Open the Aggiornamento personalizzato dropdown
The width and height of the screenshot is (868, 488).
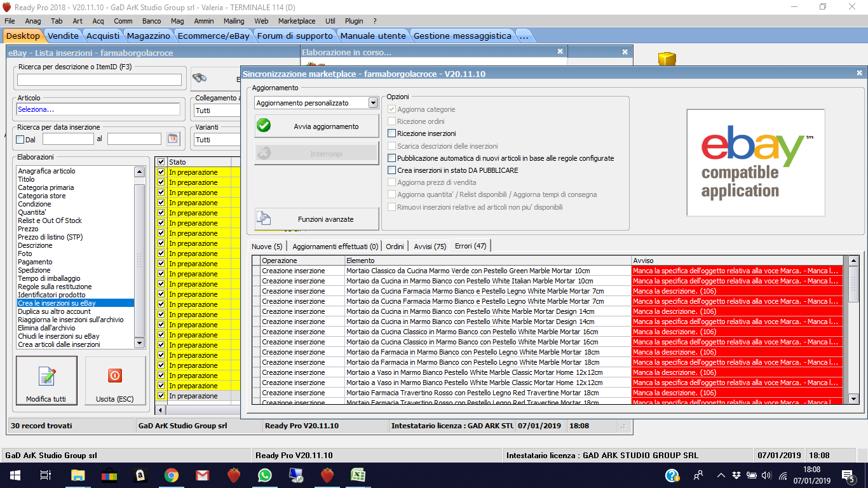372,103
